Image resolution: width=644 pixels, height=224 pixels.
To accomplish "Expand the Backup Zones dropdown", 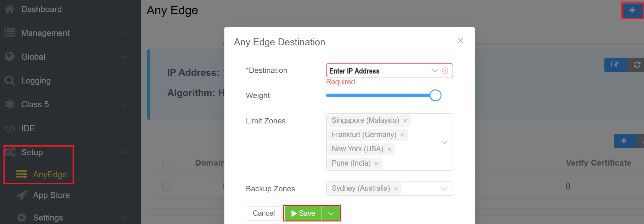I will tap(444, 189).
